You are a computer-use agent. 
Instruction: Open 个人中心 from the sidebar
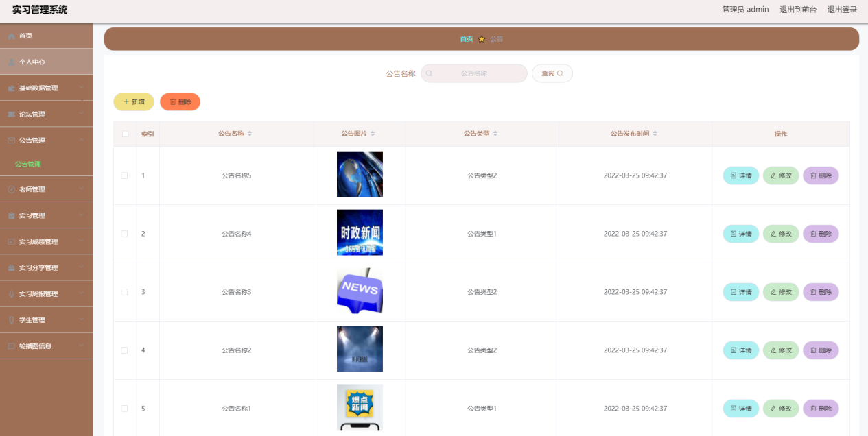31,61
